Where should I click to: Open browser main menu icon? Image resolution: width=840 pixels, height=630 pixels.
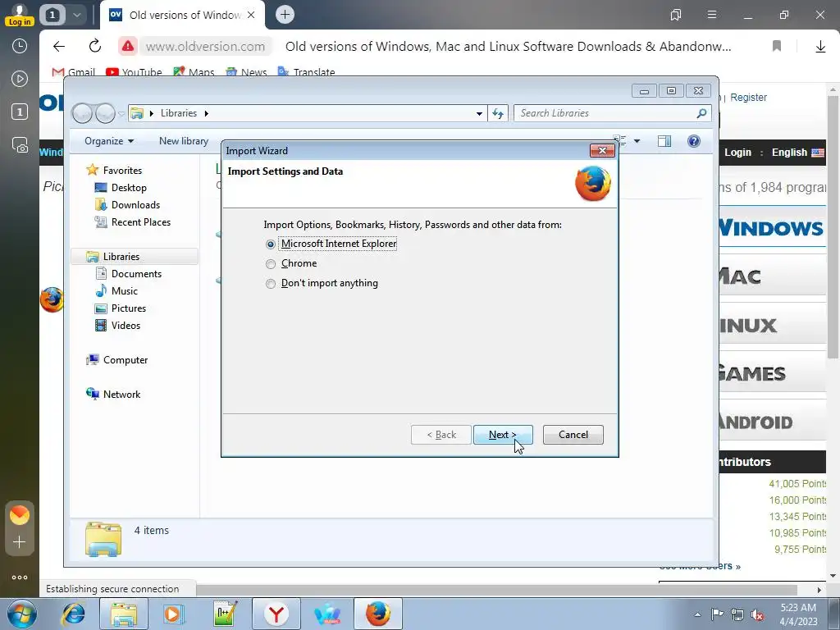tap(712, 15)
